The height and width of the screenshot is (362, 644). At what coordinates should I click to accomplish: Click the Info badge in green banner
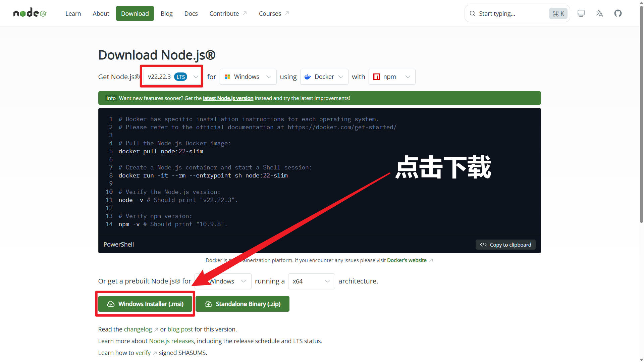coord(111,98)
